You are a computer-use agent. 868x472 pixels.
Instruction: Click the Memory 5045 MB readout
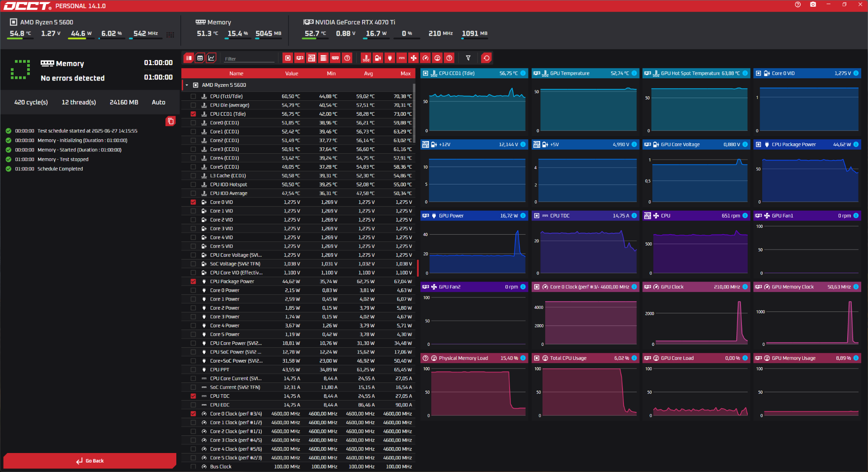[x=268, y=33]
